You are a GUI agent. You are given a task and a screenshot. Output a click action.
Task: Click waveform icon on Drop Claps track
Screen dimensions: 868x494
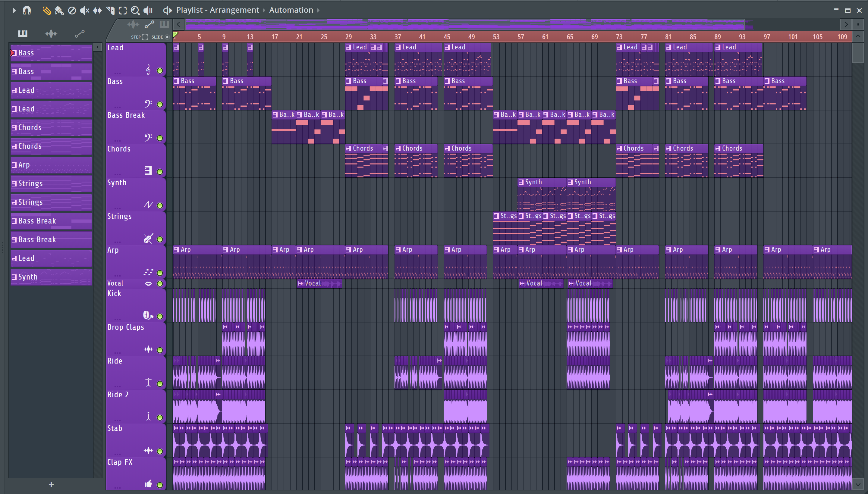(148, 349)
